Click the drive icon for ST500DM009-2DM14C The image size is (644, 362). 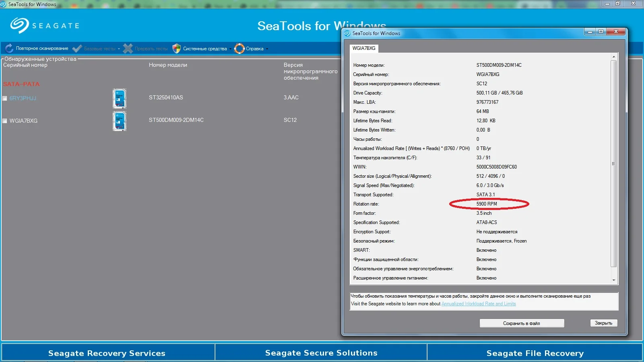[120, 121]
